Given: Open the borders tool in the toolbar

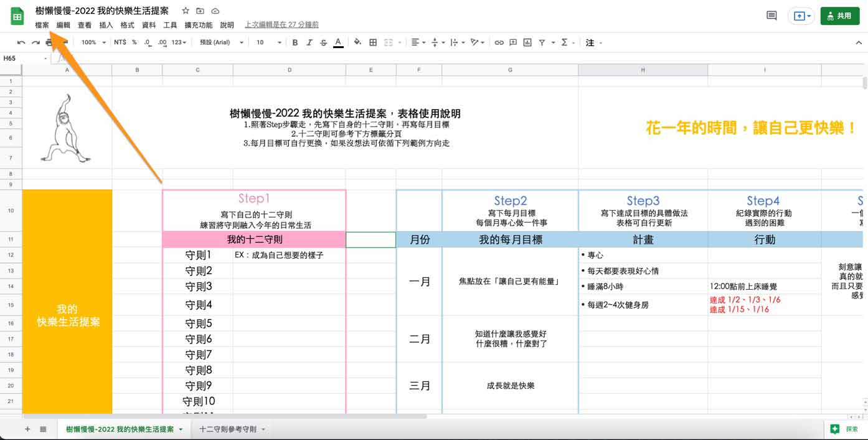Looking at the screenshot, I should (x=373, y=42).
